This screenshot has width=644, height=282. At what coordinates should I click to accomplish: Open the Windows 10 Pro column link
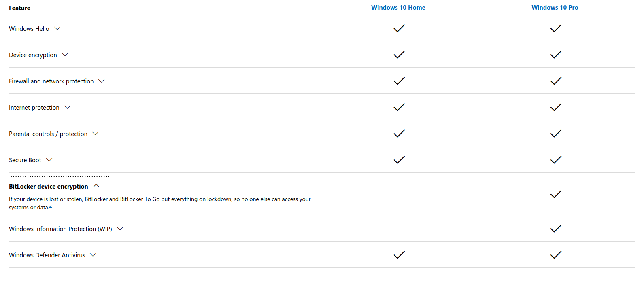click(555, 8)
